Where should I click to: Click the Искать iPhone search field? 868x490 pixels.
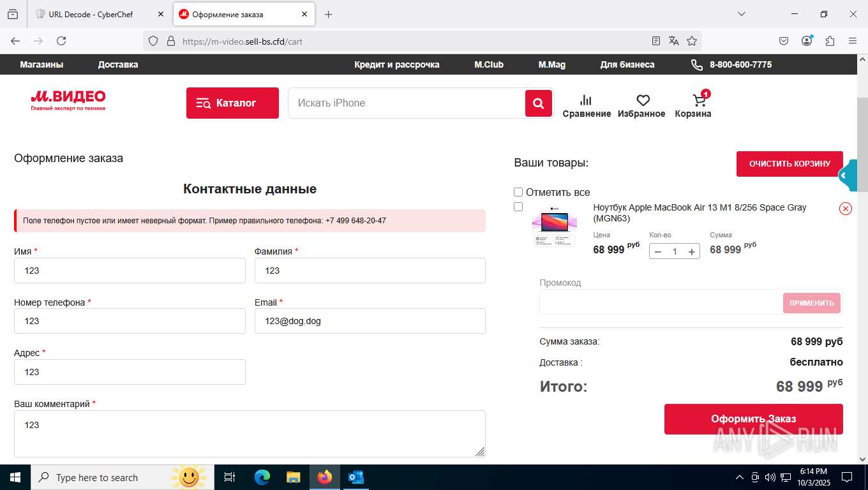click(x=407, y=103)
